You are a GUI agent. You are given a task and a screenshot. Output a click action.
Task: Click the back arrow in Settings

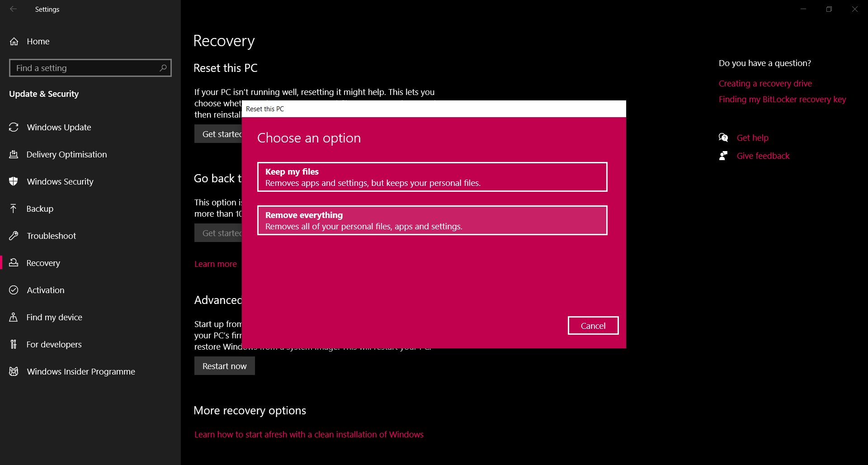pyautogui.click(x=13, y=9)
